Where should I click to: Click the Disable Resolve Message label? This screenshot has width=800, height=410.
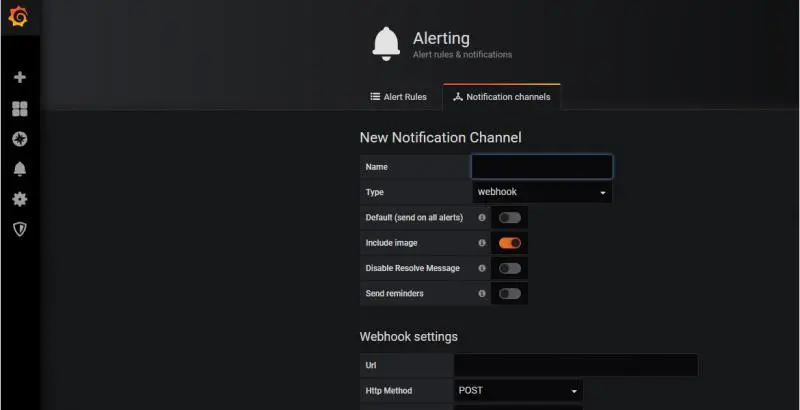(412, 268)
